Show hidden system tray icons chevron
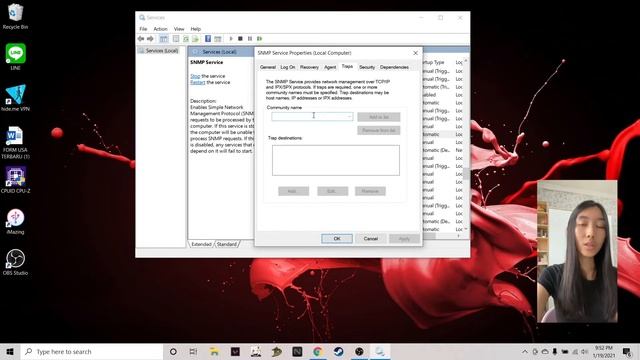640x360 pixels. tap(525, 351)
